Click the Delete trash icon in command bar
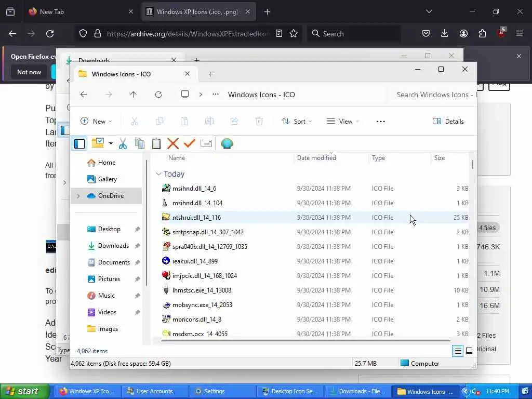This screenshot has width=532, height=399. 259,121
